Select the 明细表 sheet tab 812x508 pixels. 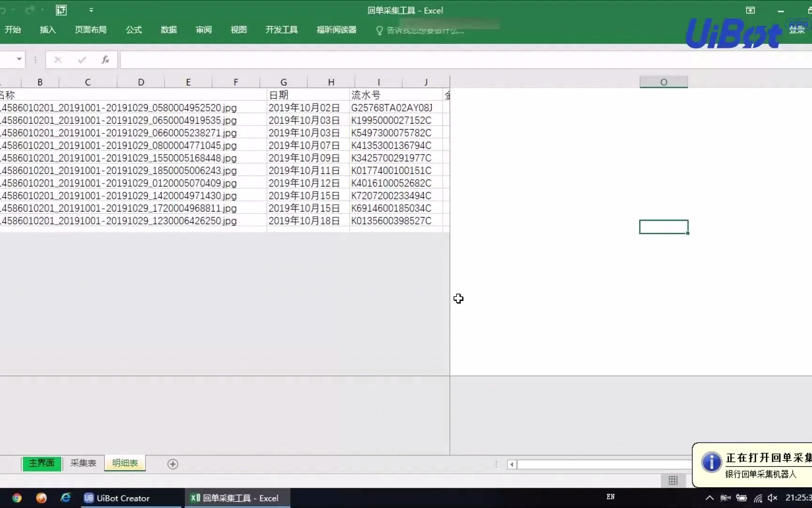click(125, 463)
